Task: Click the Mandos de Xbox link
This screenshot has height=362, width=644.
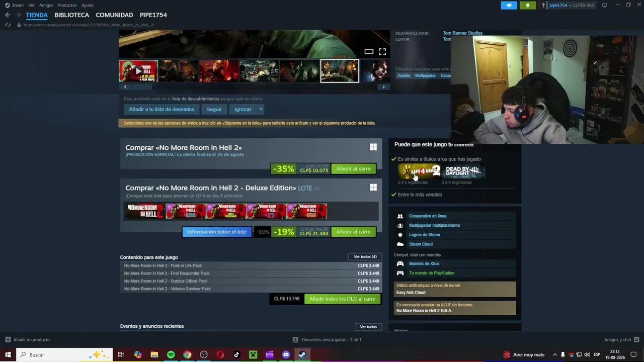Action: [x=424, y=263]
